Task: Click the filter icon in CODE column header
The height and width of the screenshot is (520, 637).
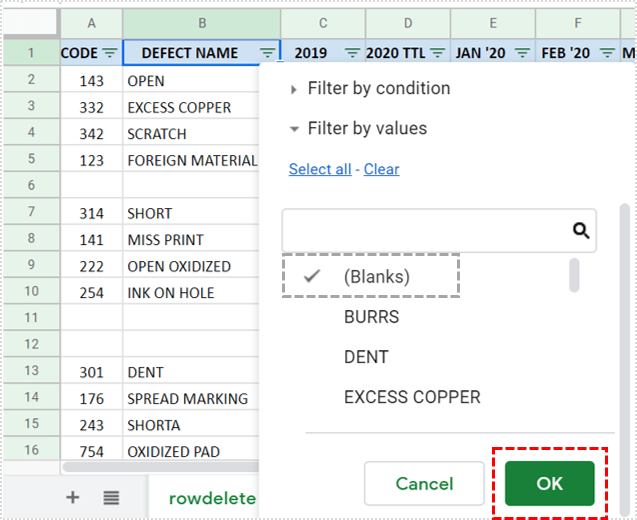Action: 110,53
